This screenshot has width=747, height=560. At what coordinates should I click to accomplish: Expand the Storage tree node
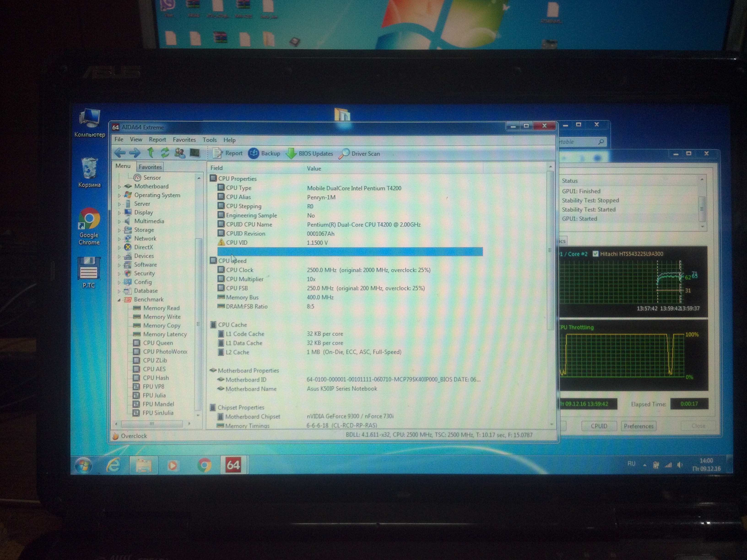119,230
